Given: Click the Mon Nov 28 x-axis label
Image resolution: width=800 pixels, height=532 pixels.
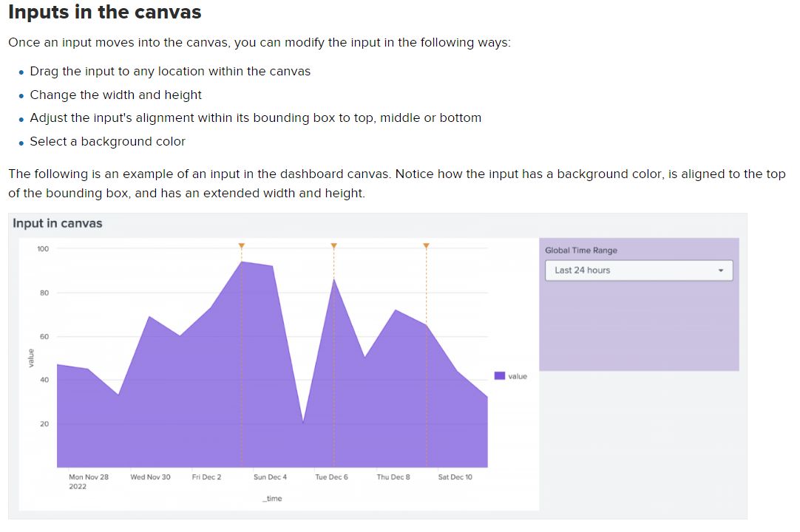Looking at the screenshot, I should [x=88, y=477].
